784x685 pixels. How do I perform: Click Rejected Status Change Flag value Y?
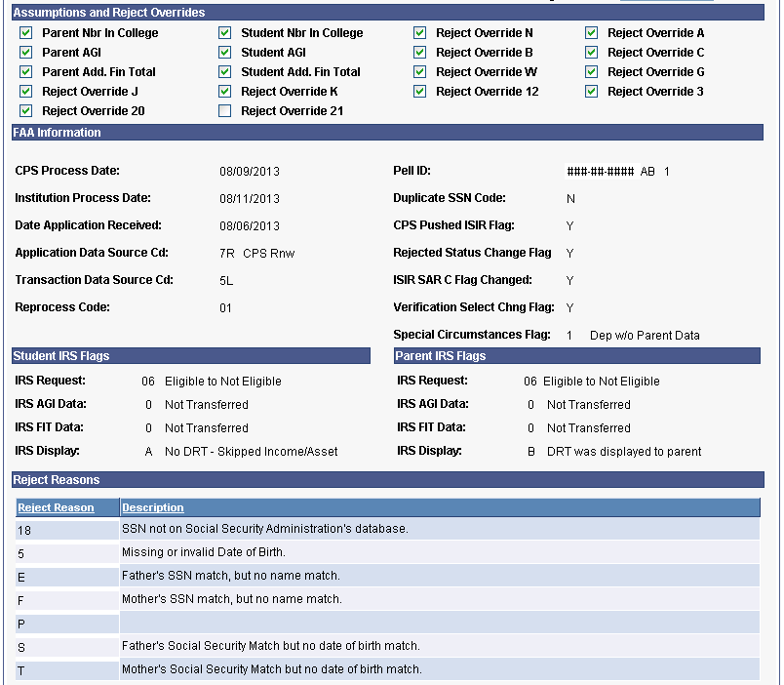tap(569, 254)
